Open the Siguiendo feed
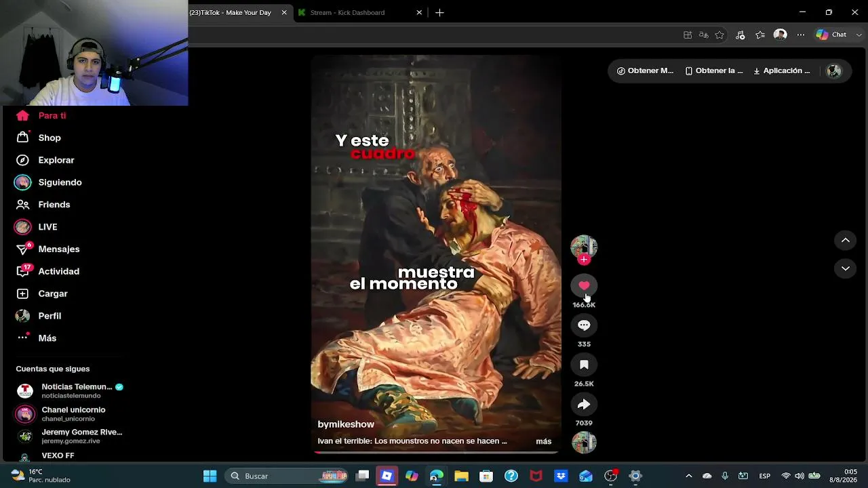 click(x=49, y=182)
